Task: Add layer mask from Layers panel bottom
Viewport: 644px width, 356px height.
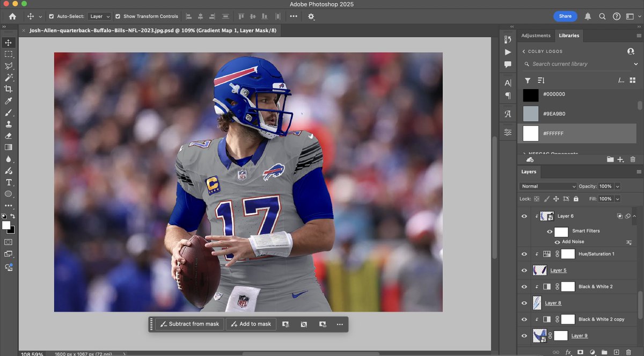Action: 580,352
